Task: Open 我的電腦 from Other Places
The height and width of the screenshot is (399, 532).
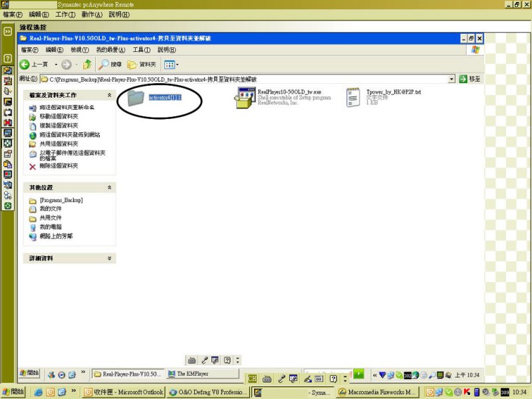Action: 51,227
